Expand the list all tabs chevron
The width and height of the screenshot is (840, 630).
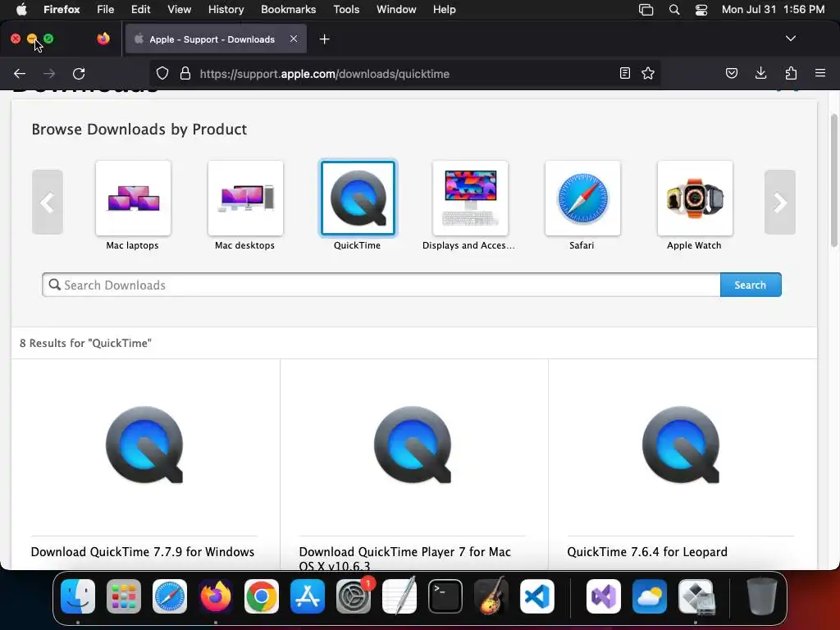790,39
